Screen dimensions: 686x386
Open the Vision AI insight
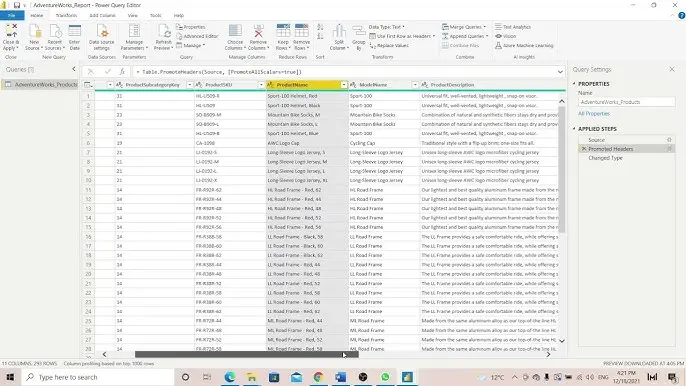click(x=506, y=36)
